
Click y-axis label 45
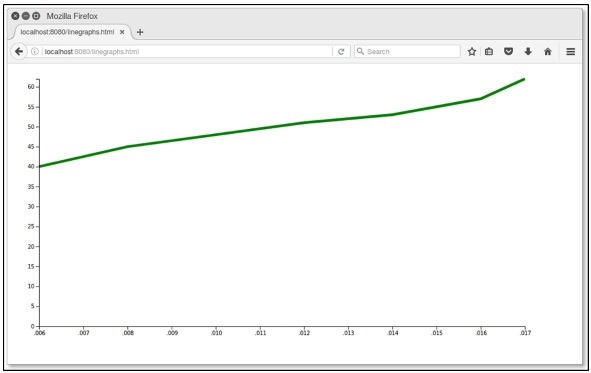[x=31, y=147]
